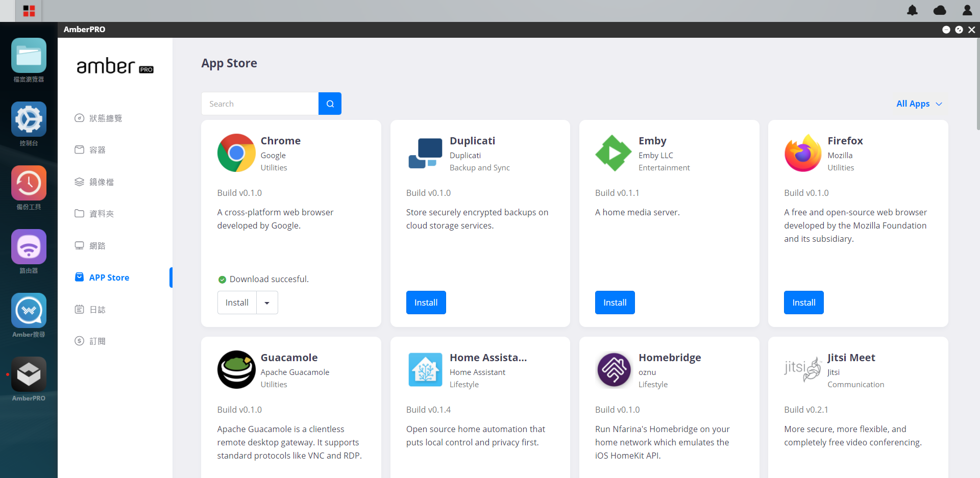Viewport: 980px width, 478px height.
Task: Open the red grid main menu icon
Action: (29, 11)
